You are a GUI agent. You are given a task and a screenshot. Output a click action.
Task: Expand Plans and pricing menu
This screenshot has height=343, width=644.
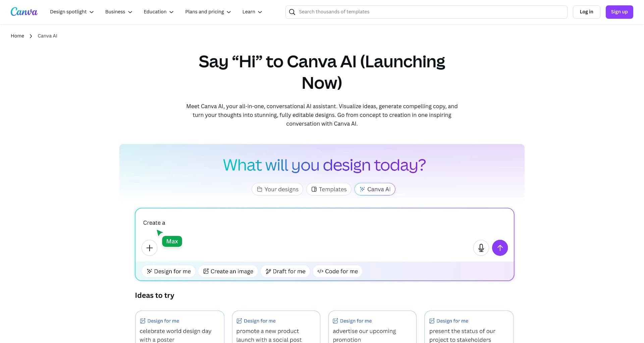[208, 12]
